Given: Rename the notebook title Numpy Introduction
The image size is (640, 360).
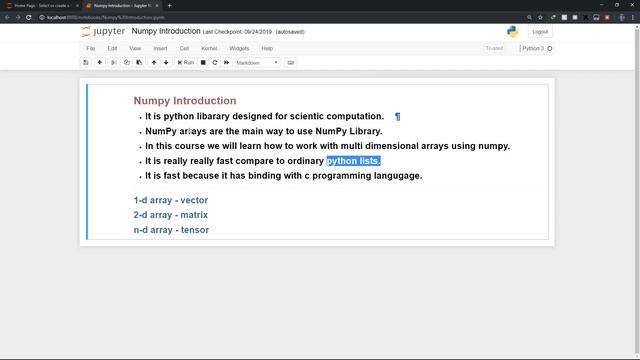Looking at the screenshot, I should click(166, 31).
